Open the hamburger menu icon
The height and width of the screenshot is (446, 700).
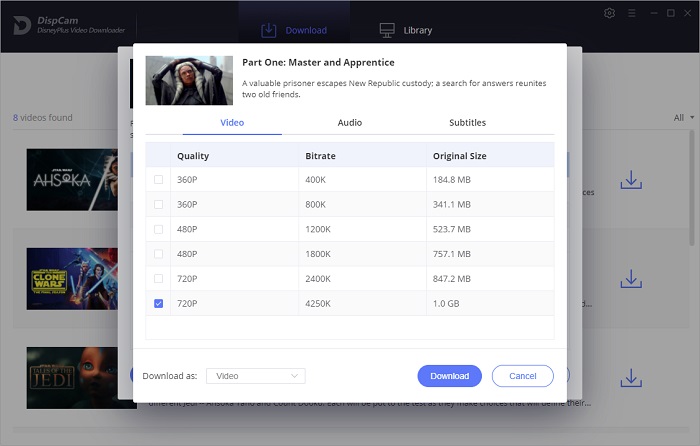pos(632,13)
